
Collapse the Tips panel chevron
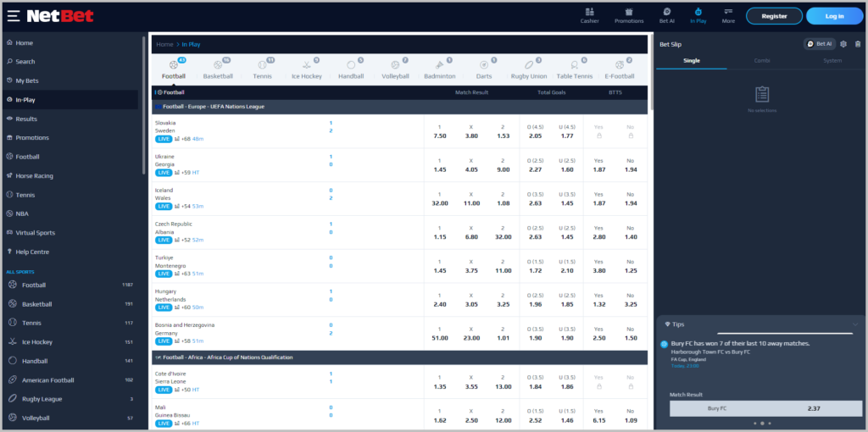click(855, 324)
